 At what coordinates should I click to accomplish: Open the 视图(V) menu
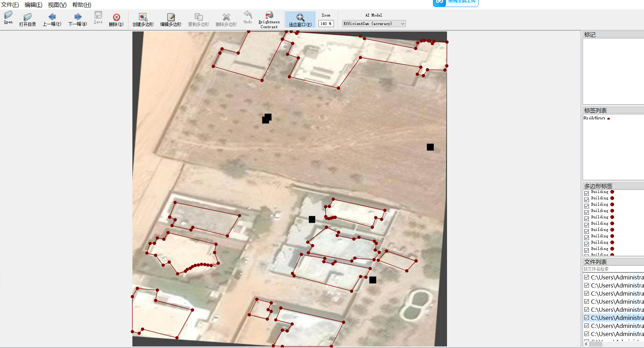57,5
